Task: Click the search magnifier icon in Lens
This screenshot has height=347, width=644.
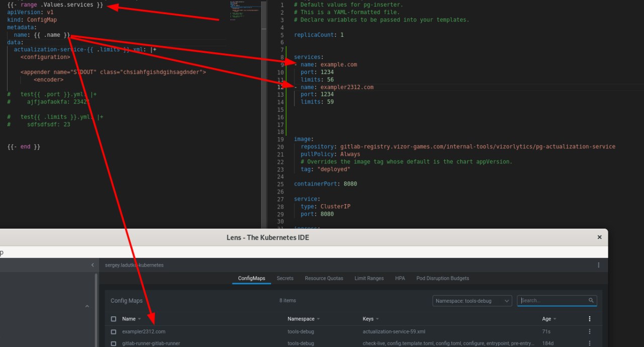Action: click(591, 301)
